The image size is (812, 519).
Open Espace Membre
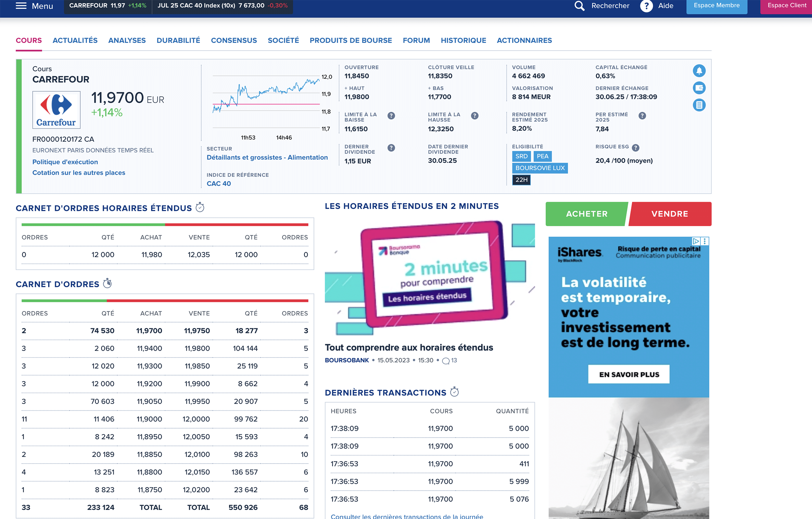point(717,6)
